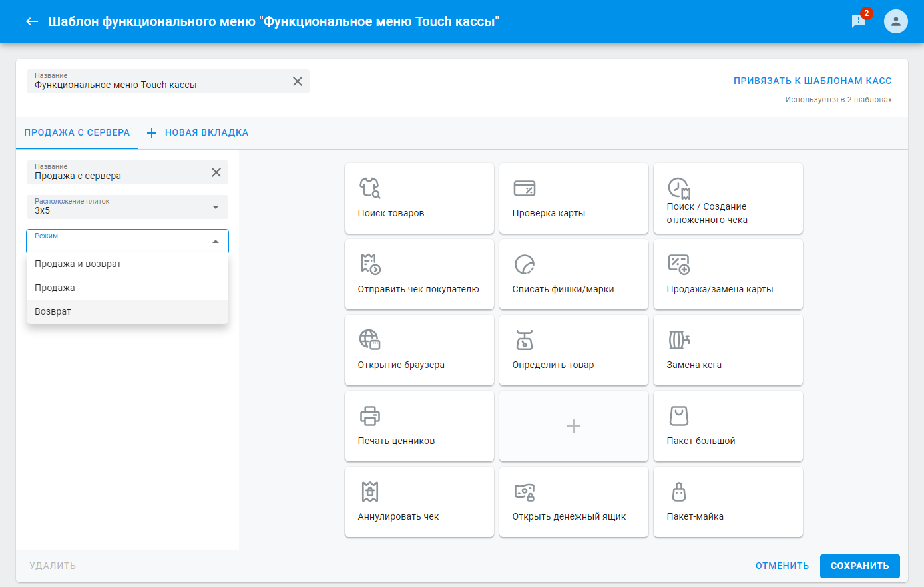The width and height of the screenshot is (924, 587).
Task: Add a tile in the empty plus slot
Action: pos(573,426)
